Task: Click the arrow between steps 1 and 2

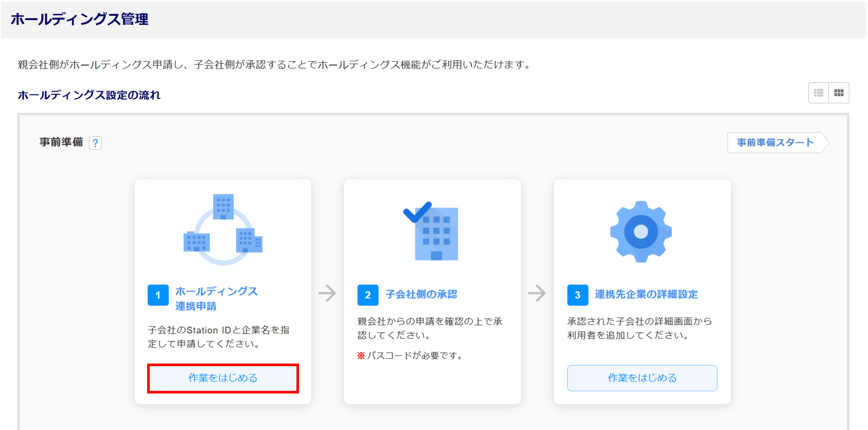Action: (327, 293)
